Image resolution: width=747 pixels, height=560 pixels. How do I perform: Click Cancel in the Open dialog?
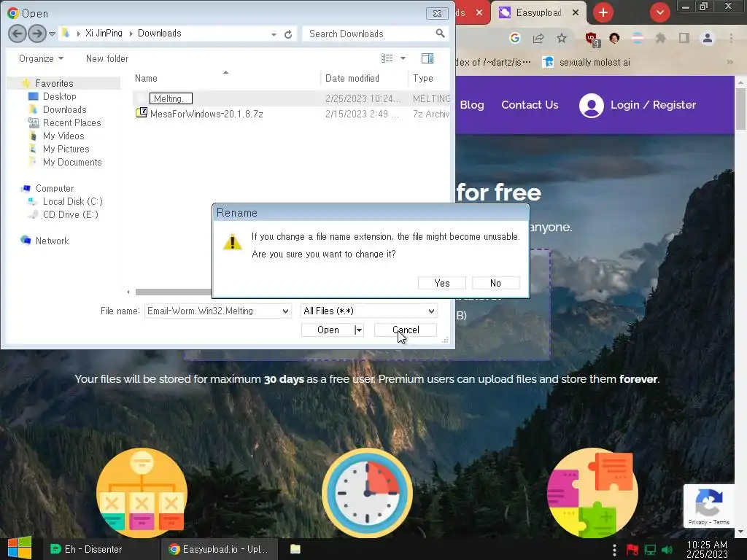tap(406, 330)
